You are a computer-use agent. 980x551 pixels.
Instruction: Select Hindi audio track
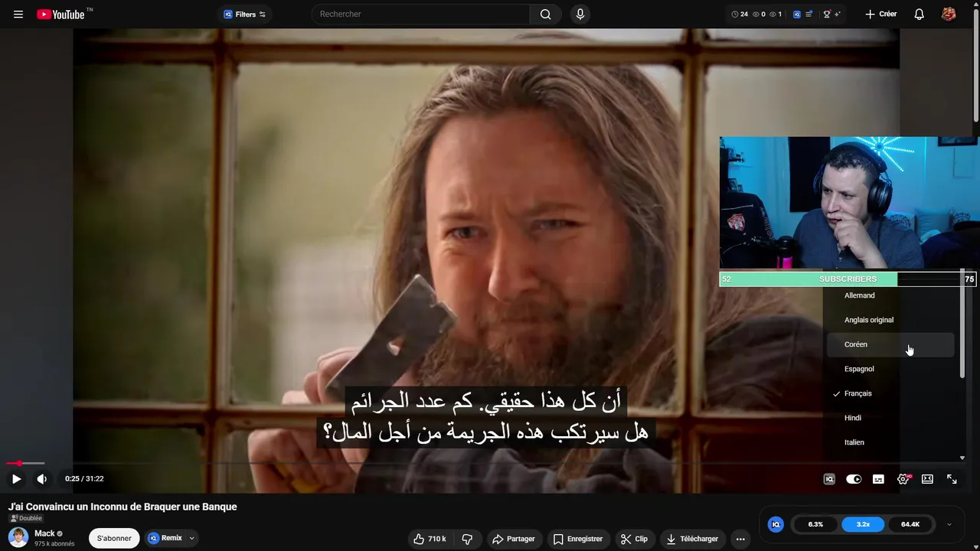(890, 418)
